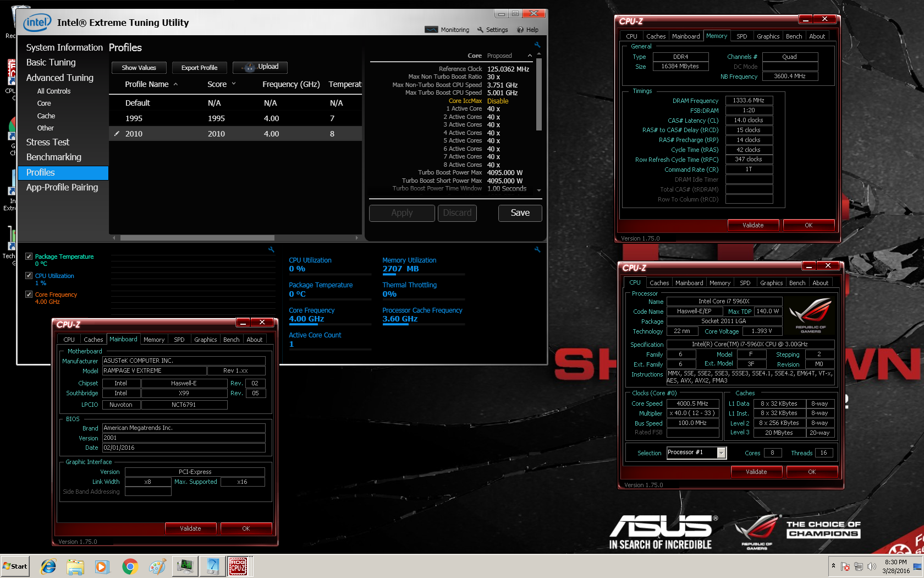Screen dimensions: 924x578
Task: Launch Google Chrome from taskbar
Action: [x=130, y=566]
